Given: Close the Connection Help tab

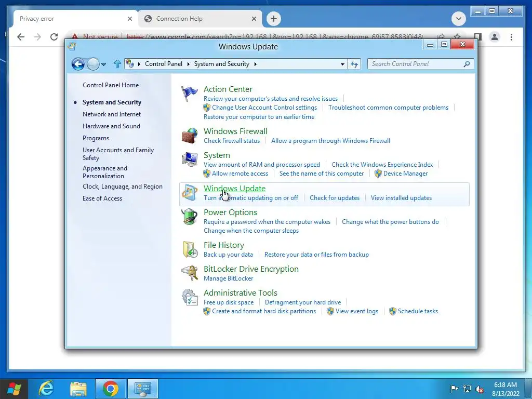Looking at the screenshot, I should [x=254, y=19].
